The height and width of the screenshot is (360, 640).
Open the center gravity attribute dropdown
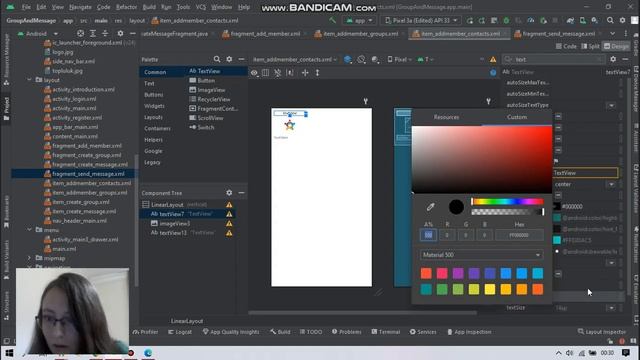click(611, 184)
